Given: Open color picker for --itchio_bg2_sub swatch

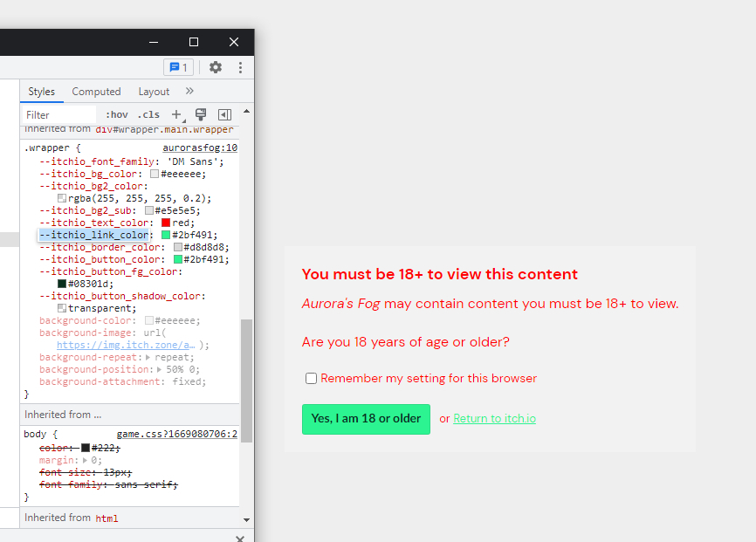Looking at the screenshot, I should click(149, 210).
